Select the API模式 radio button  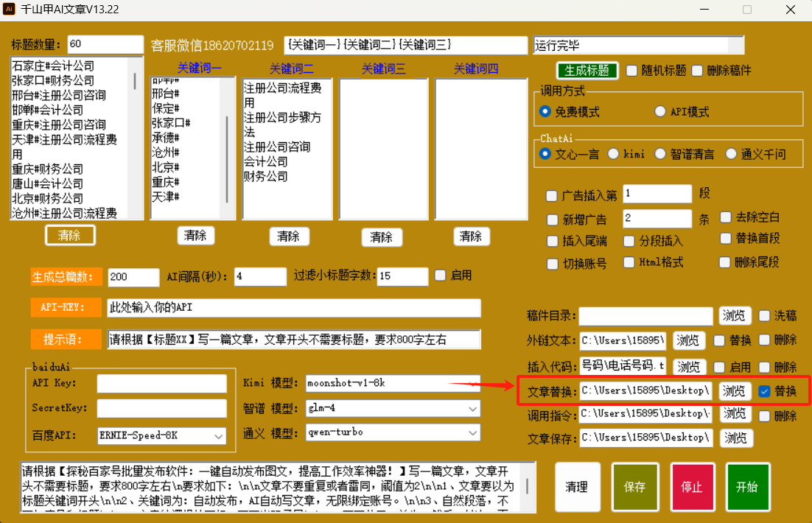(660, 112)
